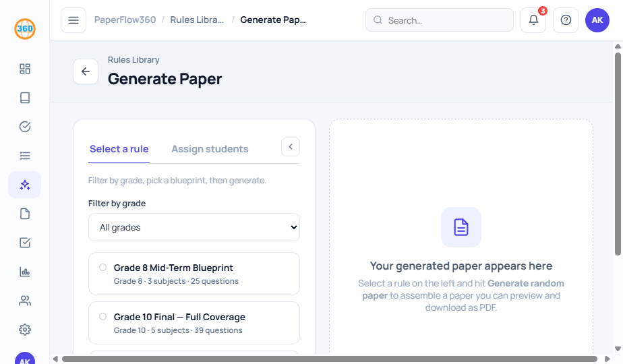Collapse the rule panel with chevron button
623x364 pixels.
click(x=291, y=147)
